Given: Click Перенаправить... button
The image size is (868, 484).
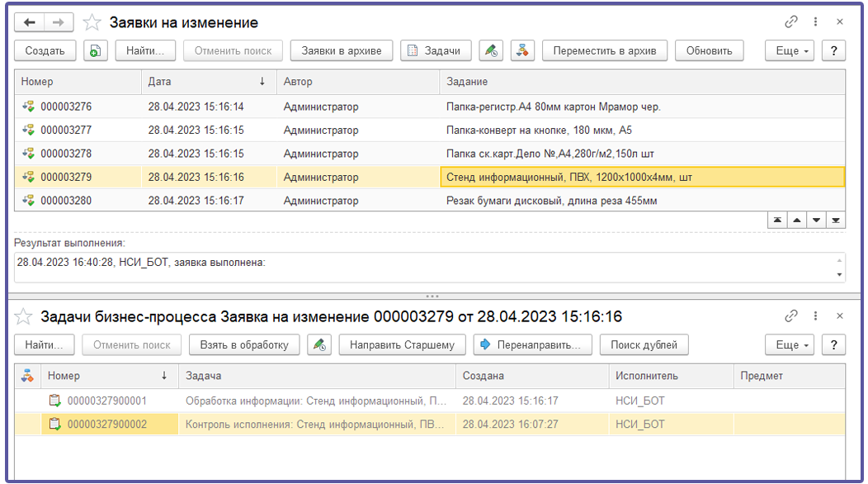Looking at the screenshot, I should 532,345.
